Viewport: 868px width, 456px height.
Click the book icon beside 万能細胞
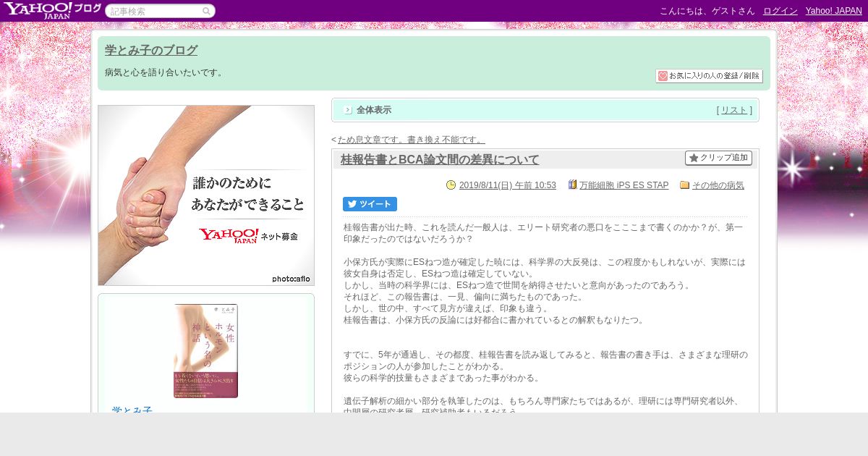pyautogui.click(x=573, y=185)
